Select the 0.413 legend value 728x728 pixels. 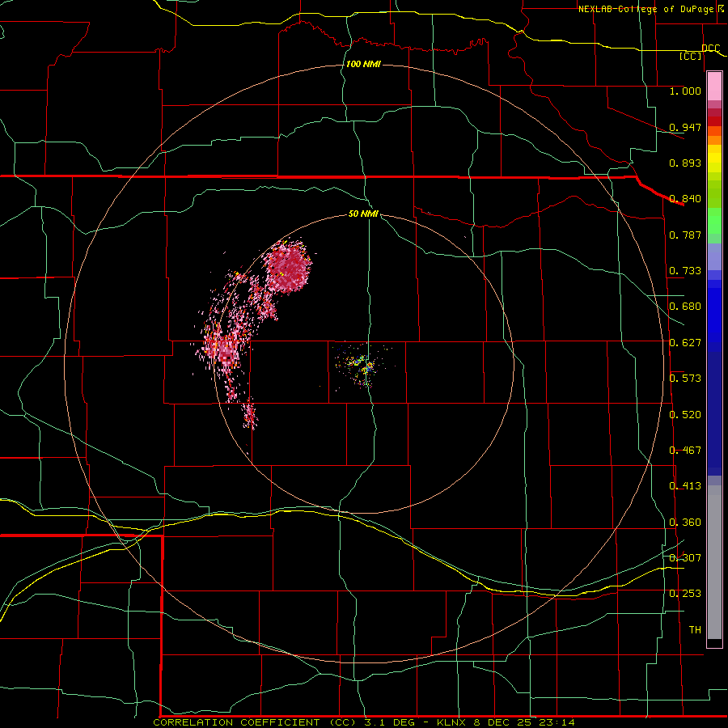point(685,486)
